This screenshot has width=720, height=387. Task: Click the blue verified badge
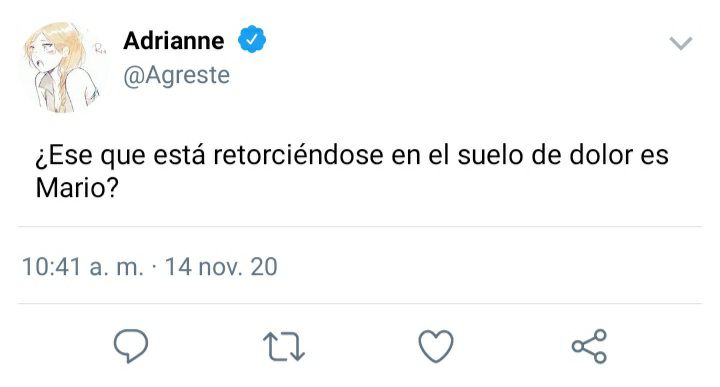(x=252, y=40)
